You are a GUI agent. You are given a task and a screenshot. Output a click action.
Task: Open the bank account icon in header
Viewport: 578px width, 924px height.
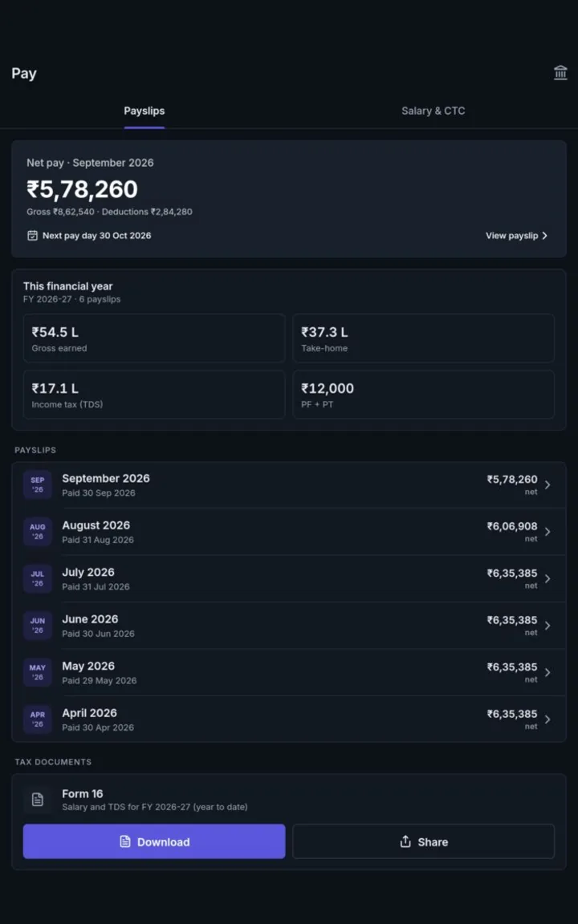pyautogui.click(x=560, y=73)
